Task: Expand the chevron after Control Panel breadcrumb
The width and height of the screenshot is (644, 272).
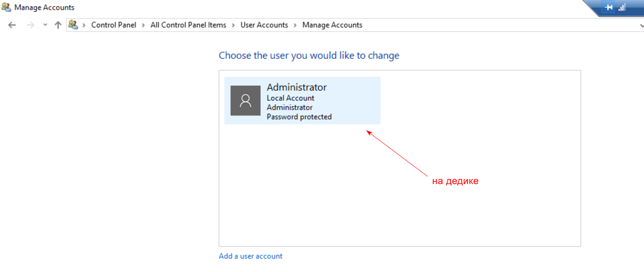Action: coord(143,25)
